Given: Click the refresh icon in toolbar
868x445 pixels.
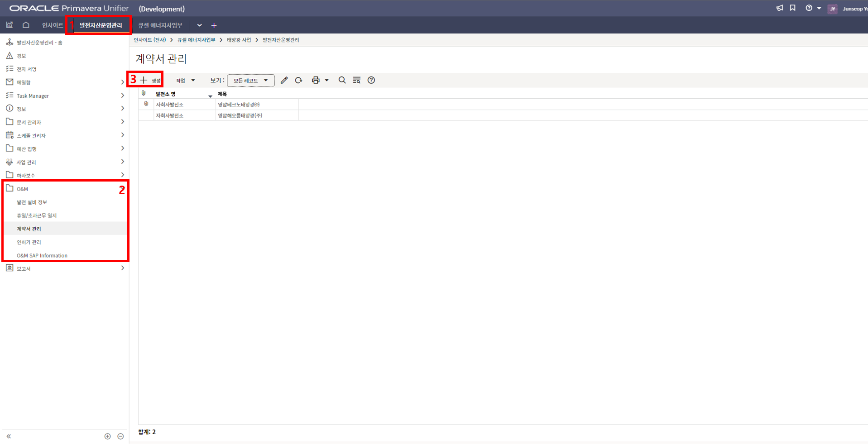Looking at the screenshot, I should point(298,80).
